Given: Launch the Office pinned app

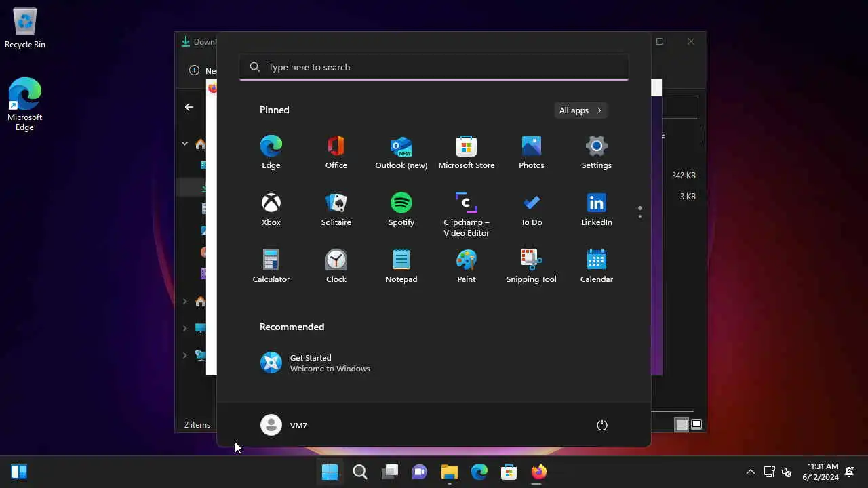Looking at the screenshot, I should click(x=336, y=152).
